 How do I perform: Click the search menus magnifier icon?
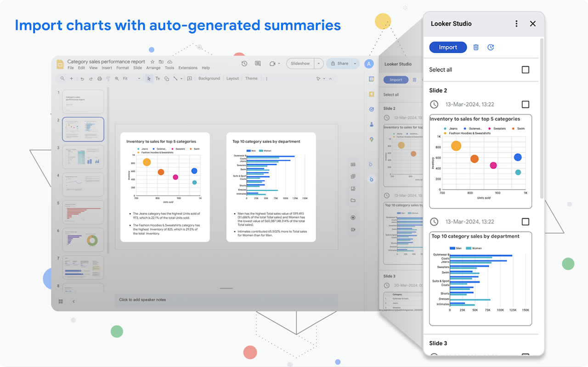click(63, 79)
